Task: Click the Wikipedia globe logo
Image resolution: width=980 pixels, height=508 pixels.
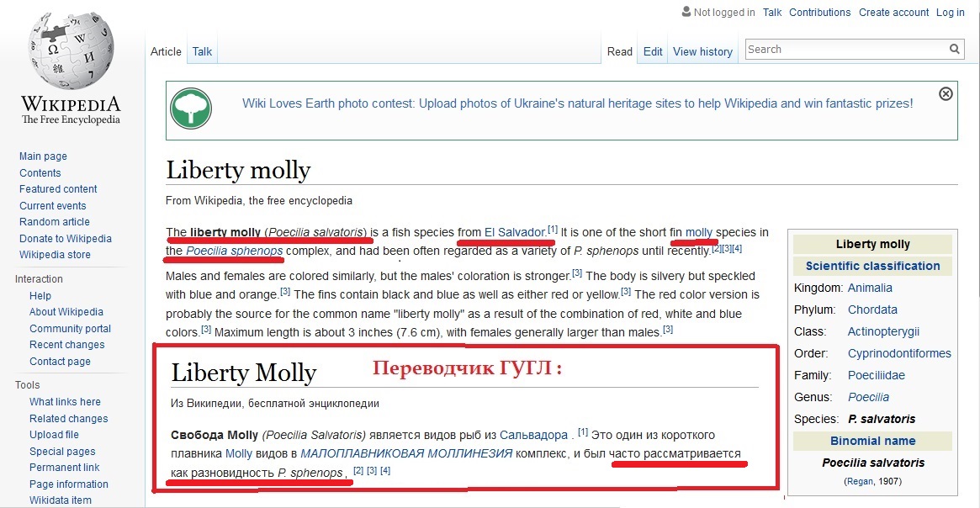Action: 69,52
